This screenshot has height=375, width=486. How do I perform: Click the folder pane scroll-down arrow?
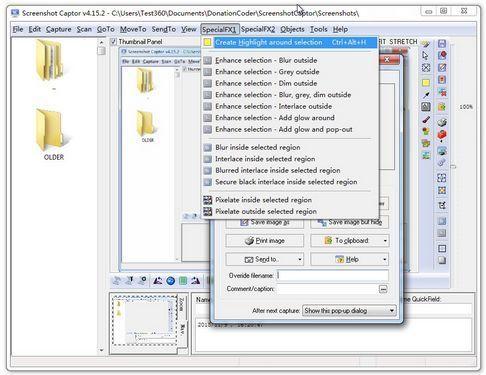101,350
